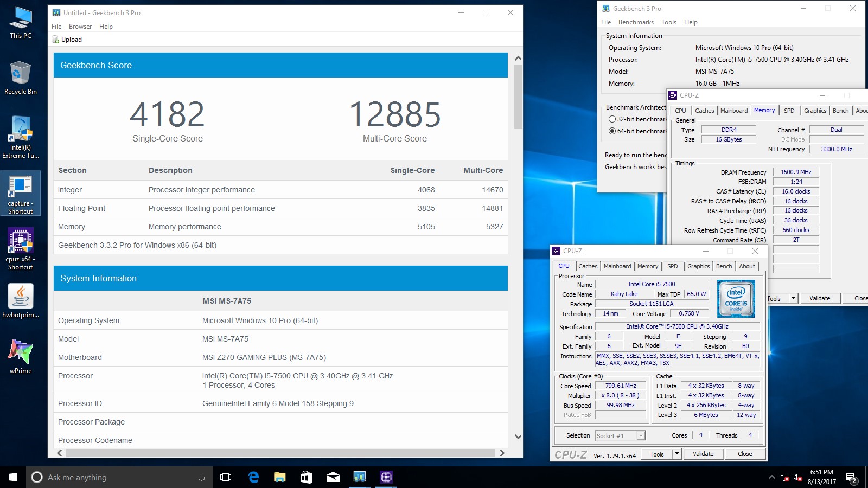Click the volume tray icon
868x488 pixels.
[797, 477]
